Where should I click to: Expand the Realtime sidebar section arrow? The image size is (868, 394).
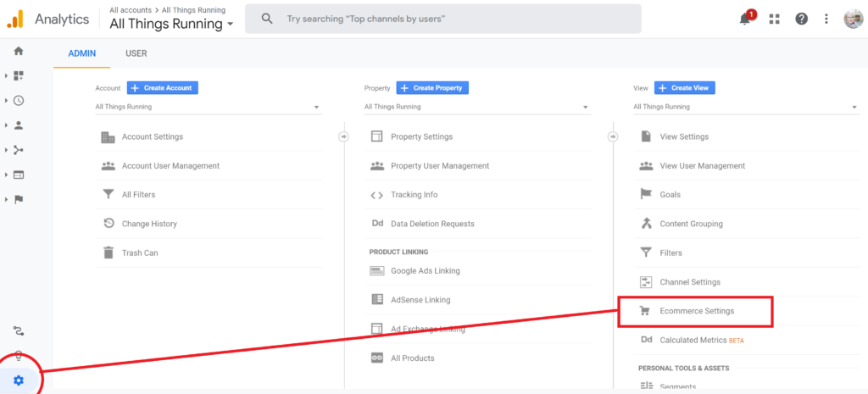pyautogui.click(x=6, y=101)
